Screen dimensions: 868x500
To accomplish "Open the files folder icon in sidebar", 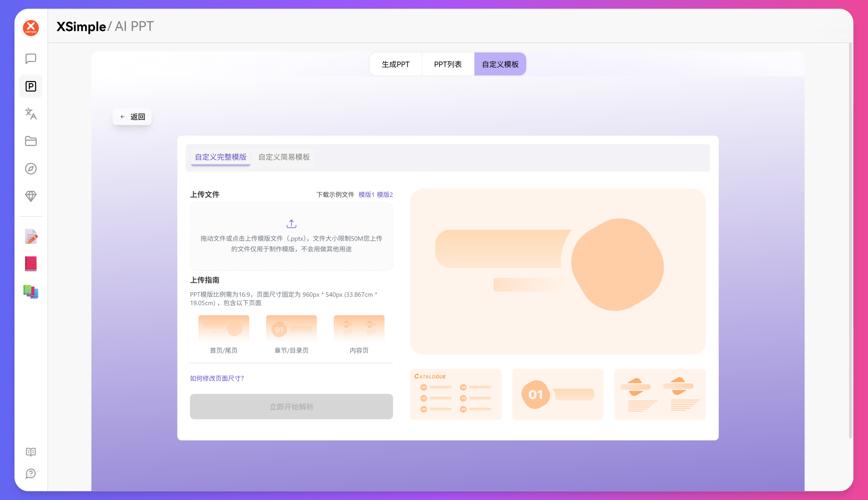I will (x=30, y=141).
